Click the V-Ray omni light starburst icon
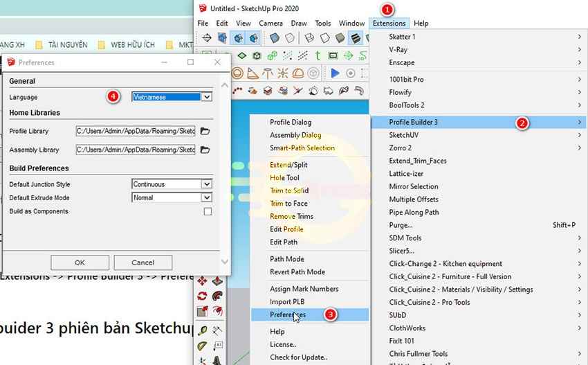The image size is (588, 365). (x=283, y=73)
